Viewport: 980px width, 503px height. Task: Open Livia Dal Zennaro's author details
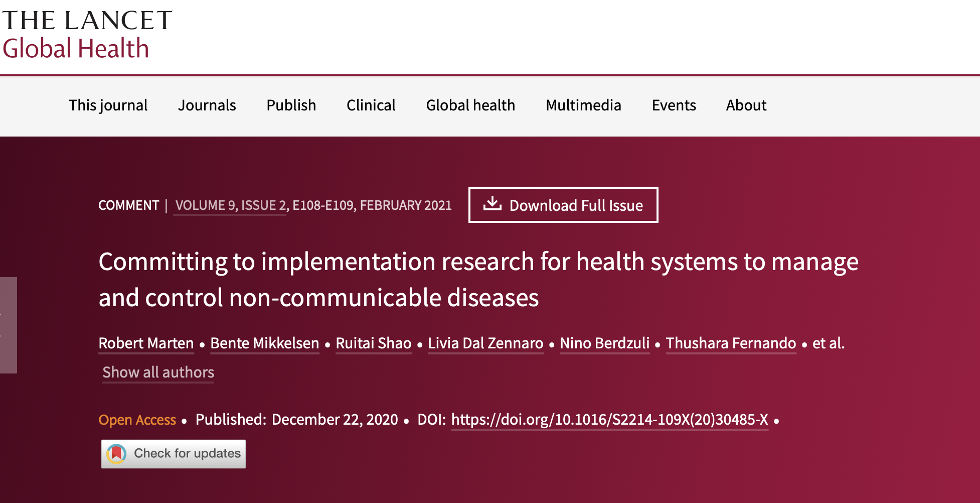click(485, 343)
